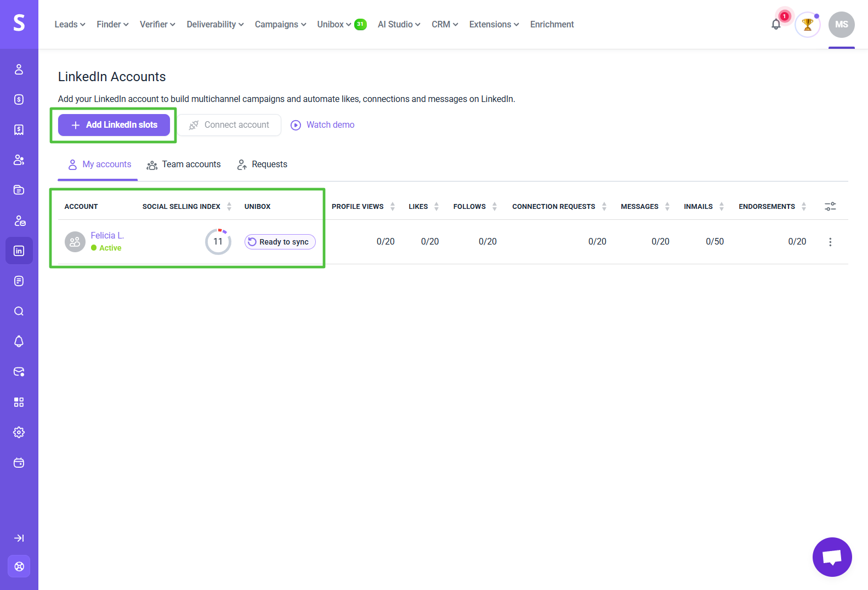Open the notifications bell icon
Image resolution: width=868 pixels, height=590 pixels.
coord(776,25)
